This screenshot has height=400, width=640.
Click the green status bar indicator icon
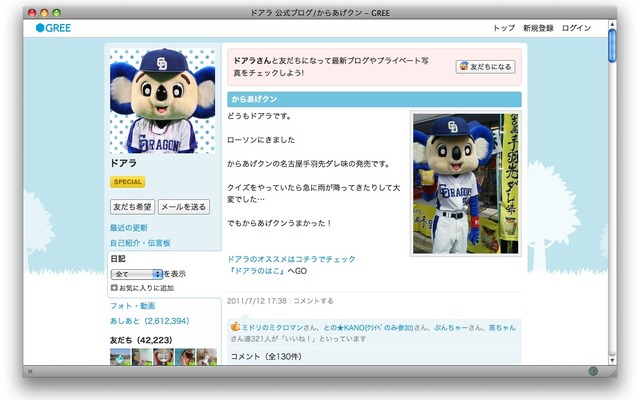[593, 371]
